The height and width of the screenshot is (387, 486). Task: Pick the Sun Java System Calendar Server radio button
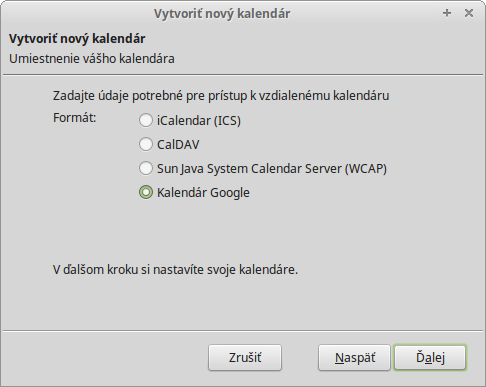pos(146,168)
